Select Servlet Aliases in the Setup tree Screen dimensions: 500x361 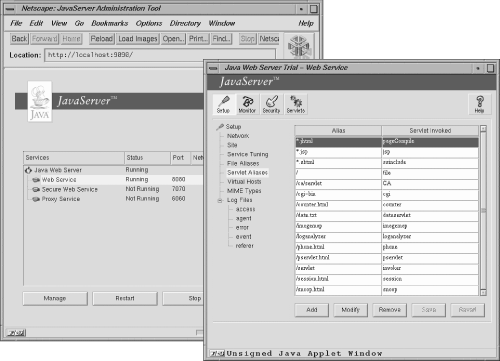coord(247,173)
